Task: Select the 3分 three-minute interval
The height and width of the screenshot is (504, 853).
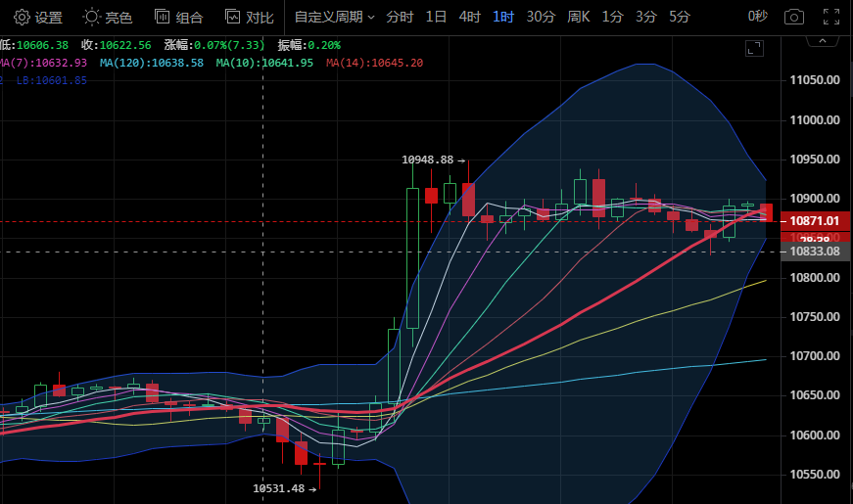Action: point(645,17)
